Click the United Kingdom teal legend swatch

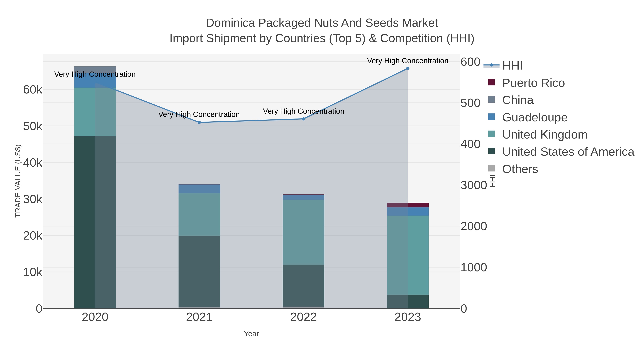(x=492, y=134)
